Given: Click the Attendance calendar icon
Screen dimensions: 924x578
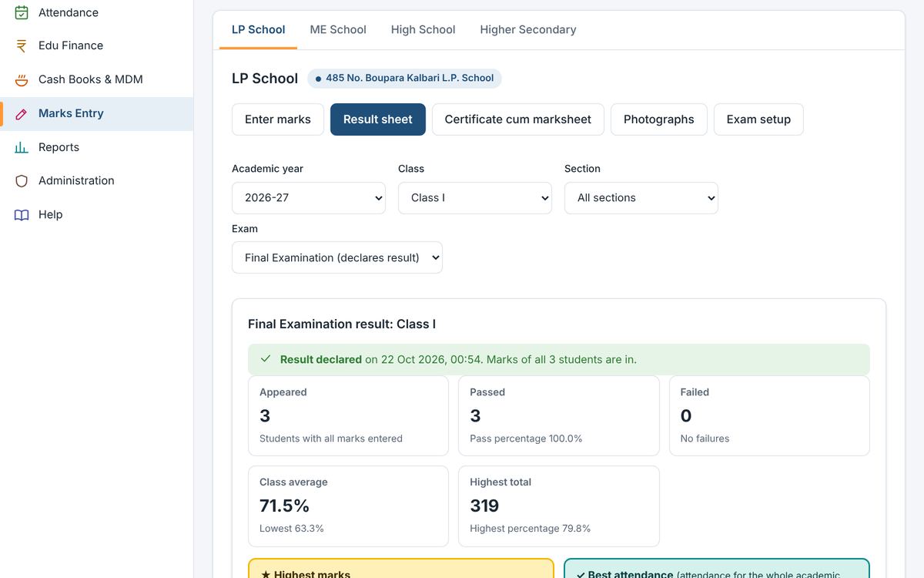Looking at the screenshot, I should pyautogui.click(x=22, y=12).
